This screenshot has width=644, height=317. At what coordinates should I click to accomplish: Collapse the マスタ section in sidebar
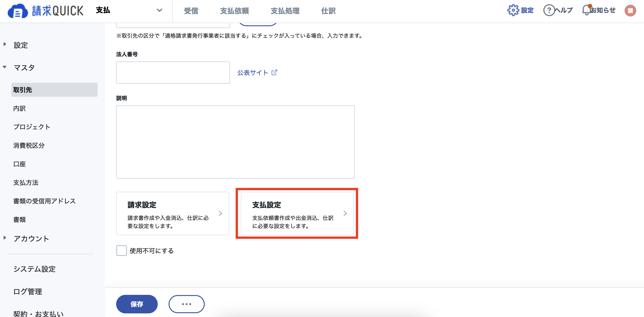point(5,67)
